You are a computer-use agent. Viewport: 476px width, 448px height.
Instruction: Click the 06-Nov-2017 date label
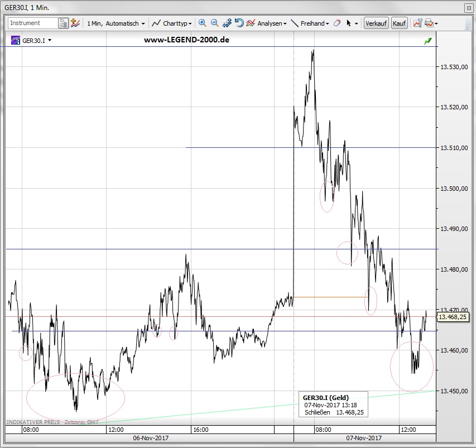tap(151, 438)
